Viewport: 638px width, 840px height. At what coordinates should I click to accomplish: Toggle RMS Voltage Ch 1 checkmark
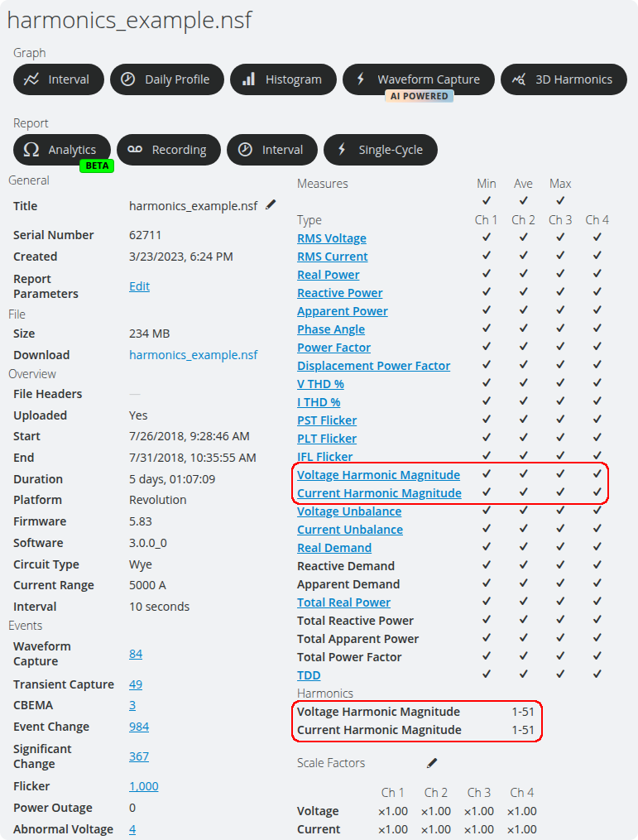[x=487, y=238]
